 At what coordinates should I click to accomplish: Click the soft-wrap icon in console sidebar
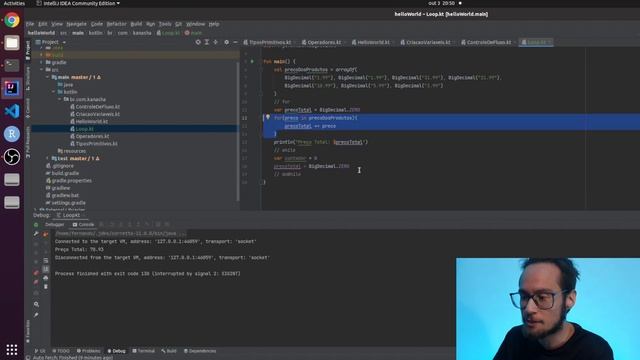46,260
